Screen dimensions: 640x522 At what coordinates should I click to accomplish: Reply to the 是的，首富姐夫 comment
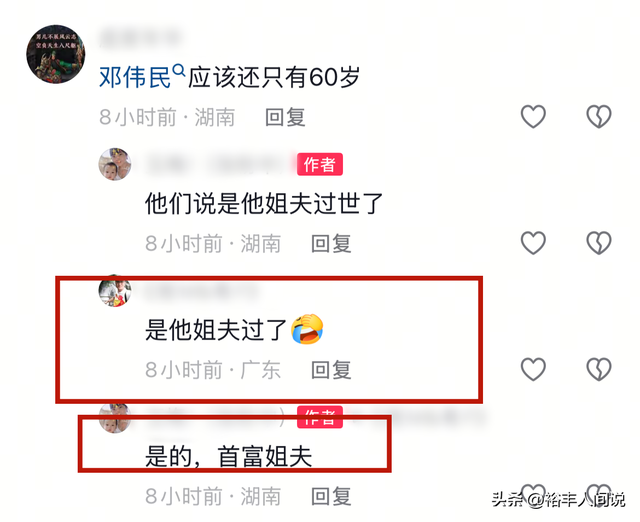[331, 496]
